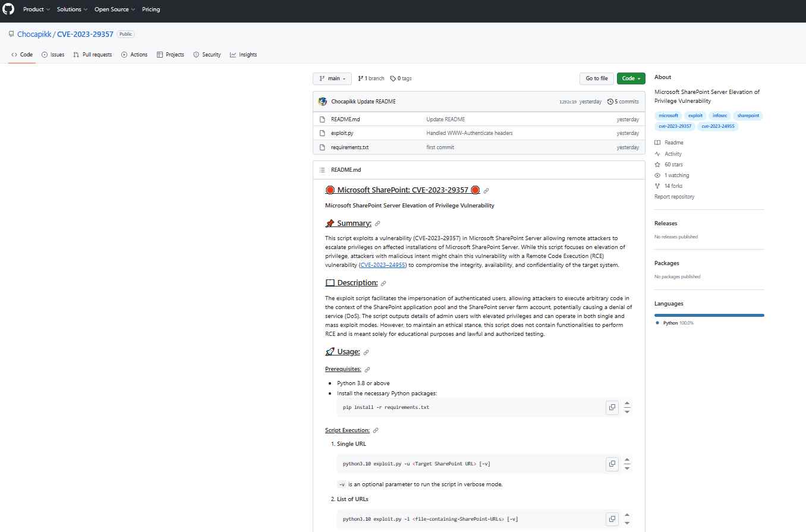The height and width of the screenshot is (532, 806).
Task: Open the Update README latest commit message
Action: (x=376, y=102)
